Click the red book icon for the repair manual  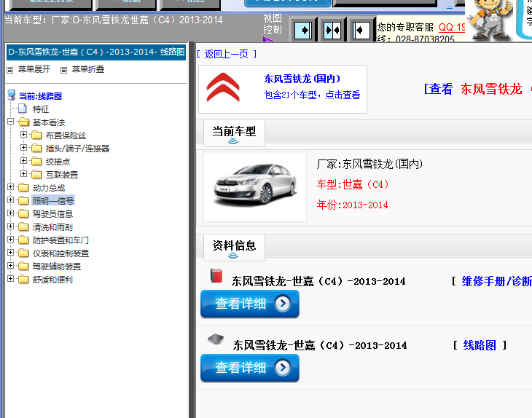coord(216,275)
